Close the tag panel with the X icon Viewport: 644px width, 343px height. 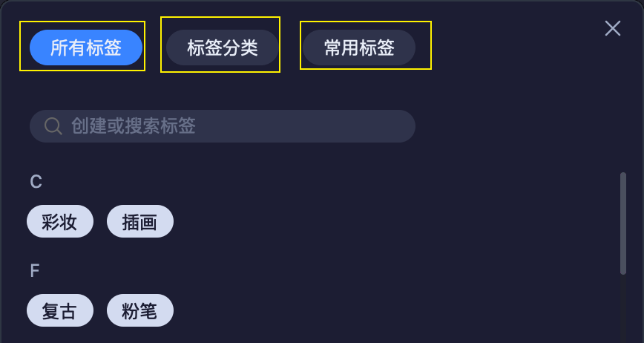click(612, 28)
